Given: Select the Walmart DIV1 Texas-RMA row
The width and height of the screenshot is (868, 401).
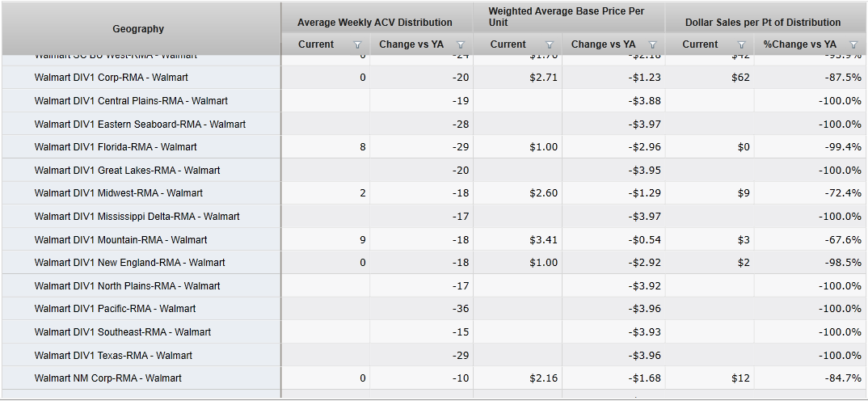Looking at the screenshot, I should [x=113, y=356].
